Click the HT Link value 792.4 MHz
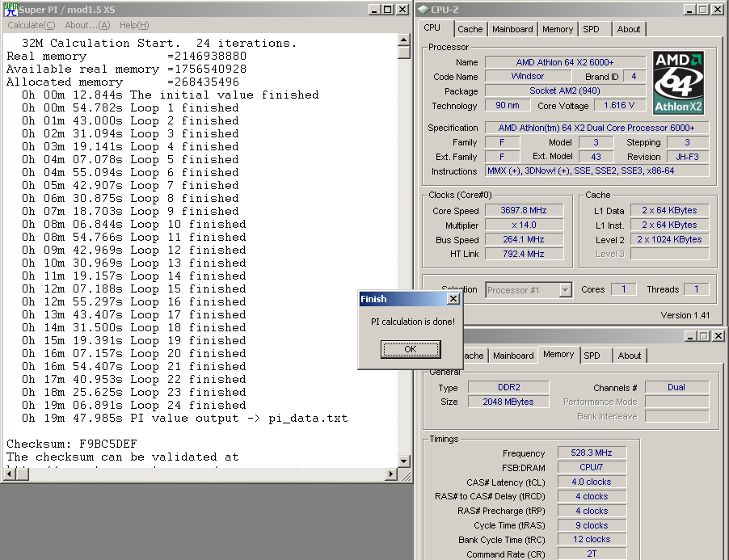 524,254
